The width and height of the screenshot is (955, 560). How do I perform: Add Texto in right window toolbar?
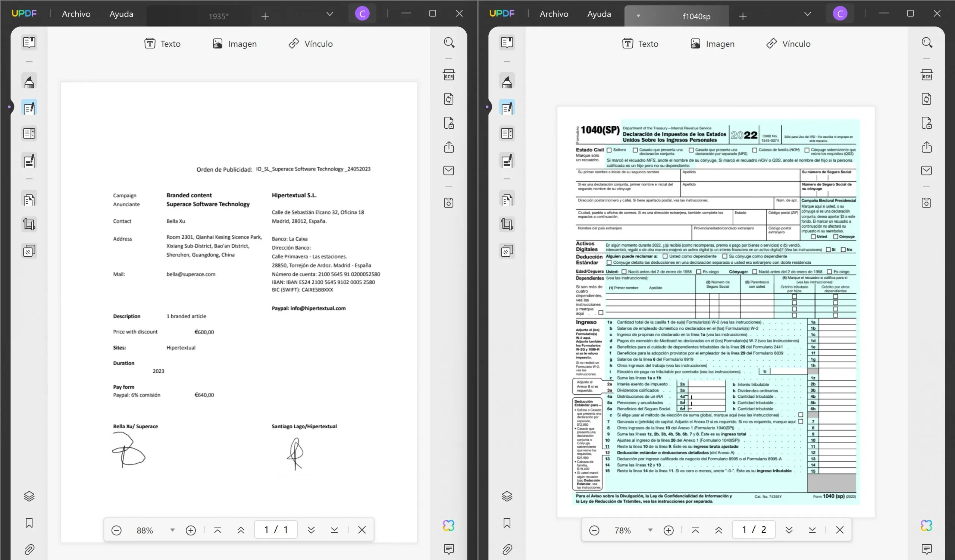click(640, 44)
